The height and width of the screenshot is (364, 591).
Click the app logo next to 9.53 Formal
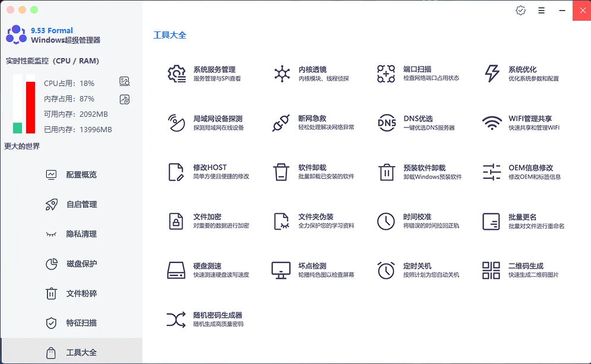[x=16, y=34]
